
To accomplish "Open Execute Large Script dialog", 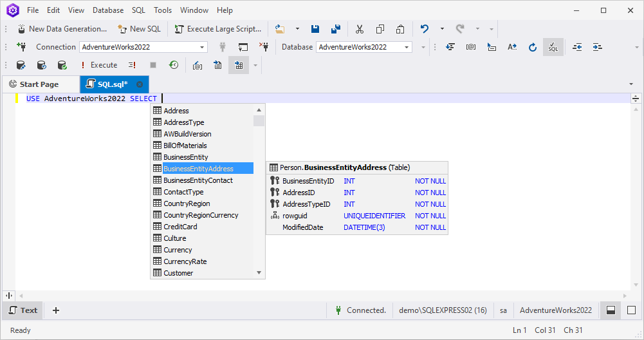I will [218, 29].
